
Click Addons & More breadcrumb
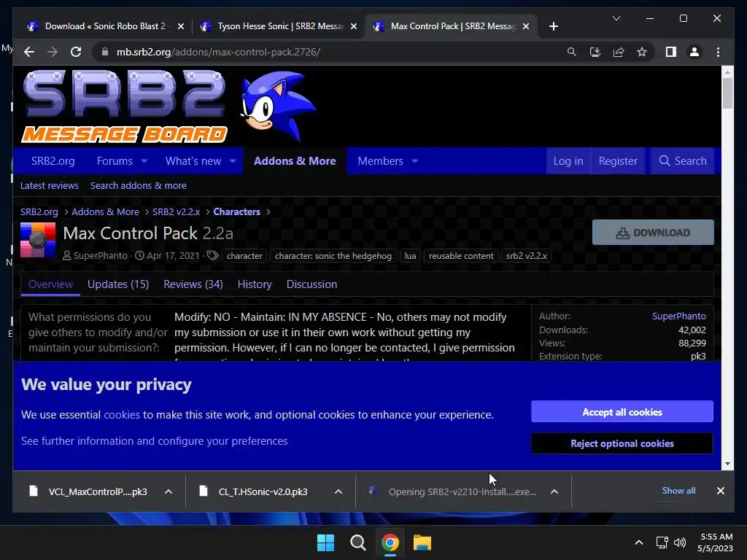[x=105, y=212]
